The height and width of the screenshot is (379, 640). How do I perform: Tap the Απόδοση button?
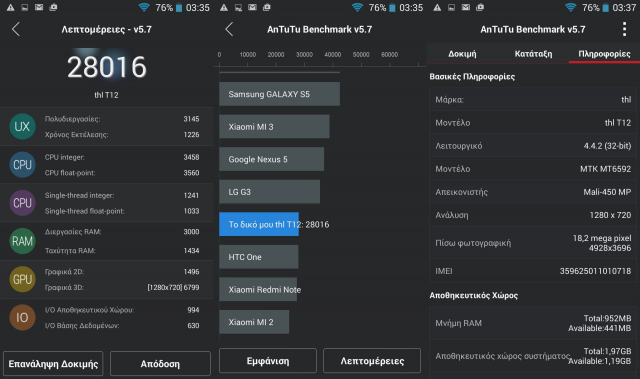point(160,363)
